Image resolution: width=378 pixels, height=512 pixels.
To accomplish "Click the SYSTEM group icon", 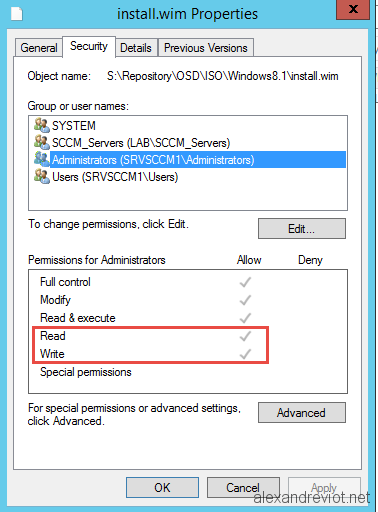I will tap(42, 125).
